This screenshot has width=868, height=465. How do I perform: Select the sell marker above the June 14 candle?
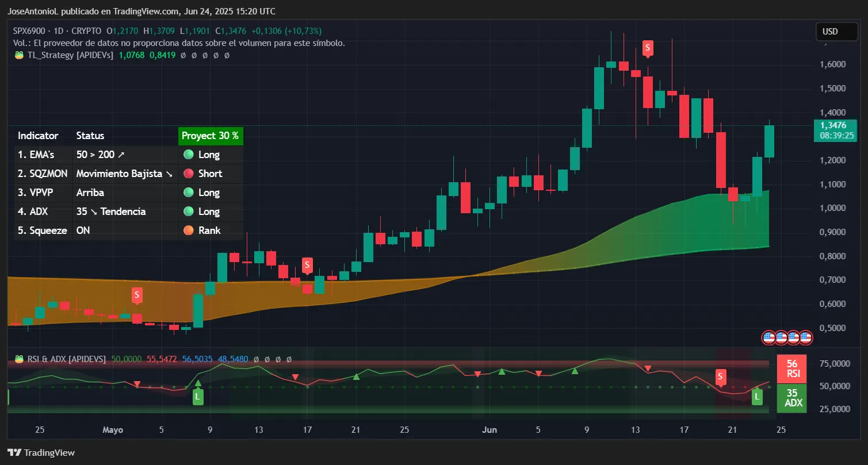[648, 48]
